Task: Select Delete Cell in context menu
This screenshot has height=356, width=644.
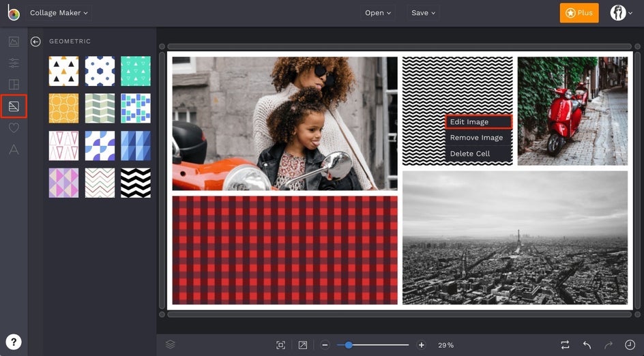Action: click(470, 153)
